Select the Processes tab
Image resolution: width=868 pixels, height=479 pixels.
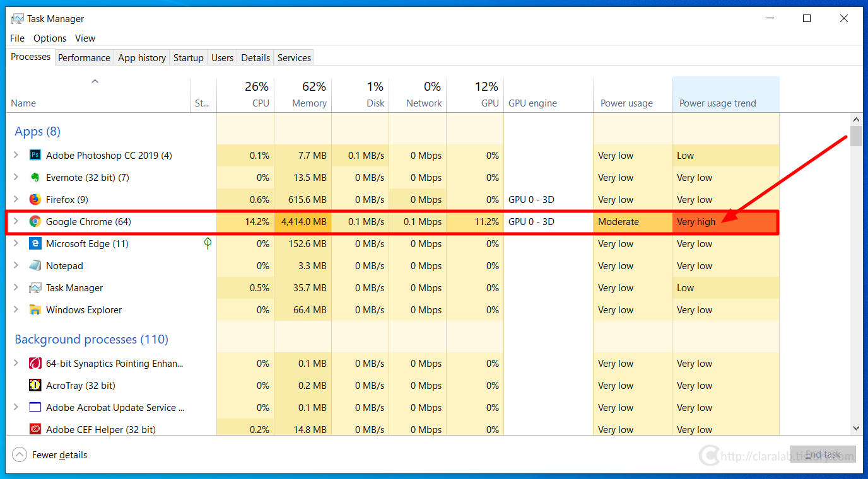tap(30, 57)
